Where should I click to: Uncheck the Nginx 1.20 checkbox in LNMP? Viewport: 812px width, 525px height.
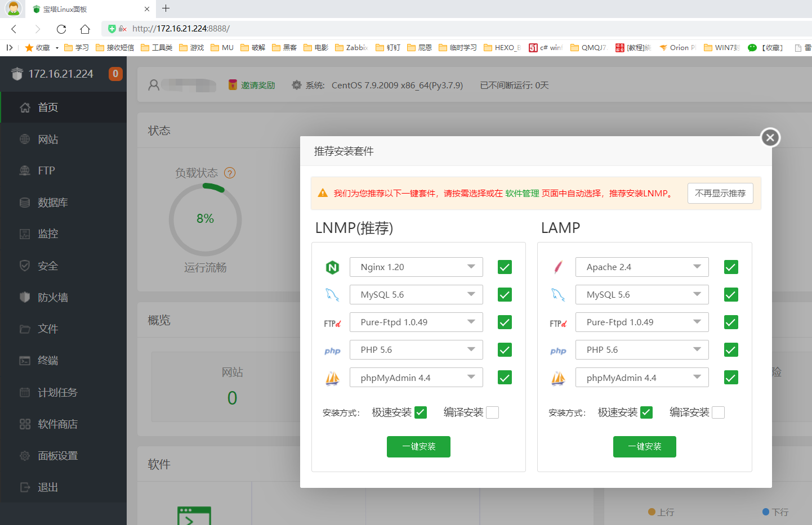coord(505,267)
